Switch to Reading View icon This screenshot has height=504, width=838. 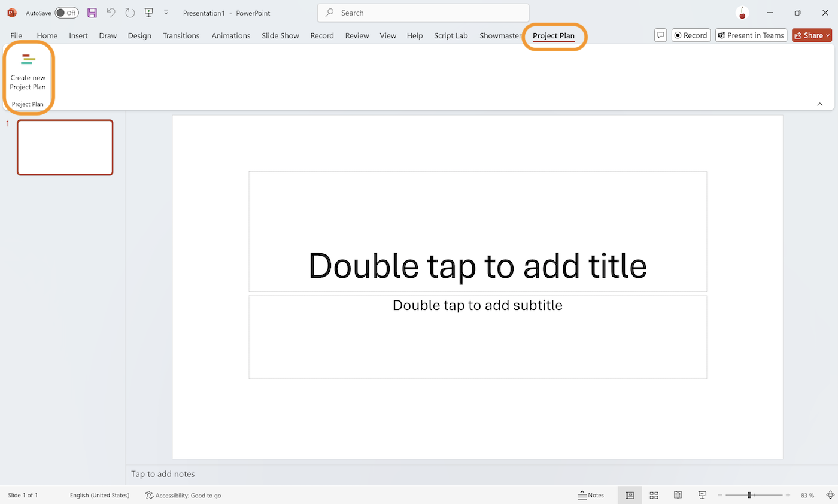click(678, 495)
